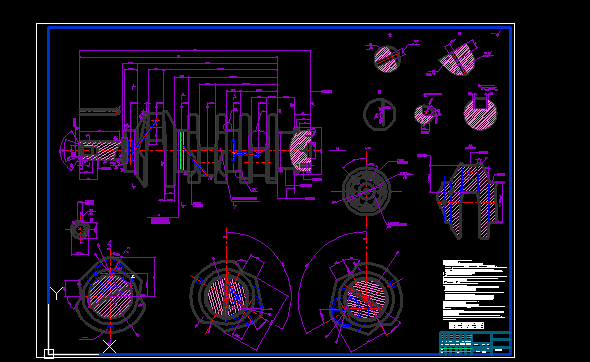Pick the small keyway detail view at middle left
Viewport: 590px width, 362px height.
point(80,230)
